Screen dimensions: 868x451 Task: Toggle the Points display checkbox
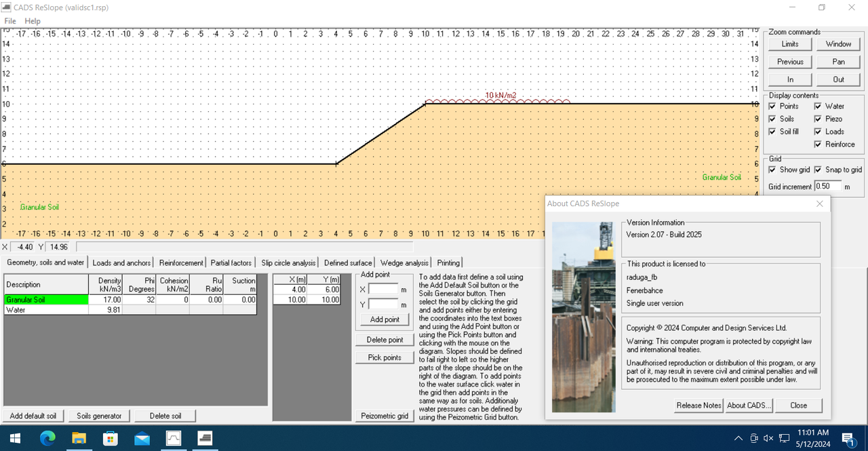click(772, 106)
